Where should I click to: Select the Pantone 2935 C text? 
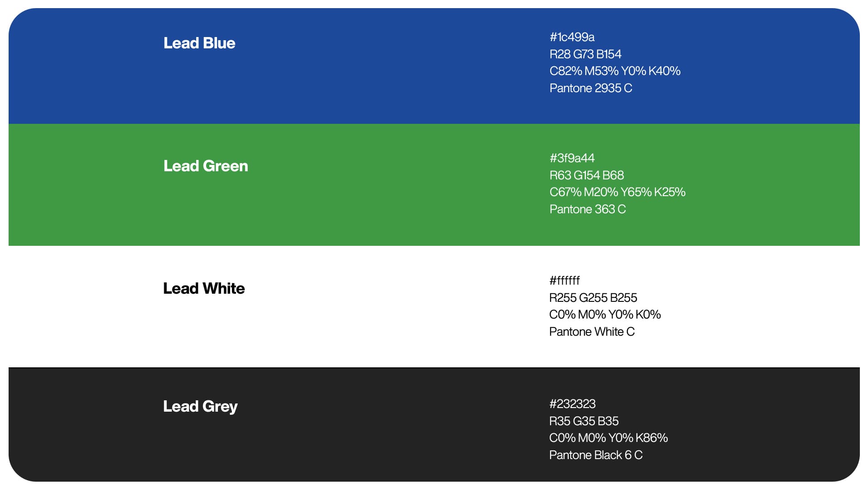[x=591, y=88]
